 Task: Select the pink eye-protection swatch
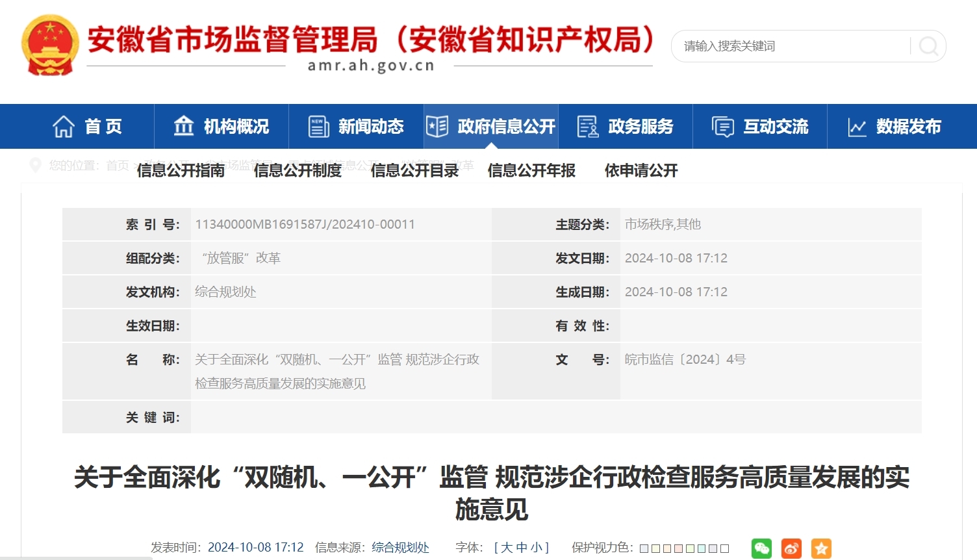[679, 548]
